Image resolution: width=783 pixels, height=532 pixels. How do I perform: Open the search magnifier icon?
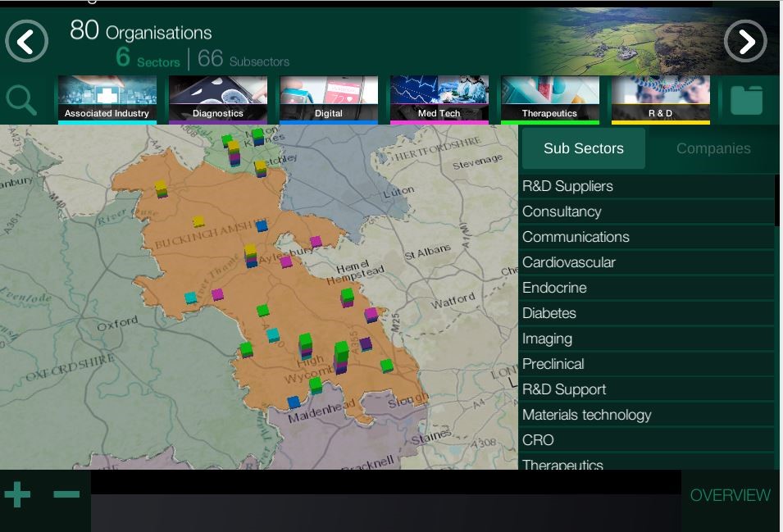pos(22,100)
